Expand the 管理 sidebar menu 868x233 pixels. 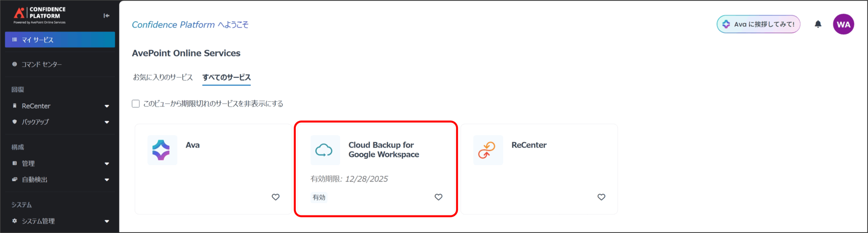(x=107, y=164)
